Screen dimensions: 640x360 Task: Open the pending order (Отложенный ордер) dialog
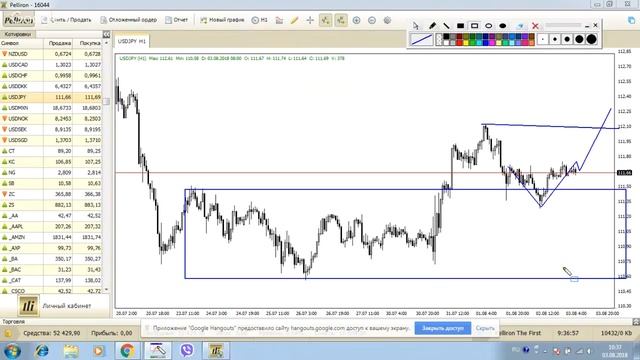point(129,20)
